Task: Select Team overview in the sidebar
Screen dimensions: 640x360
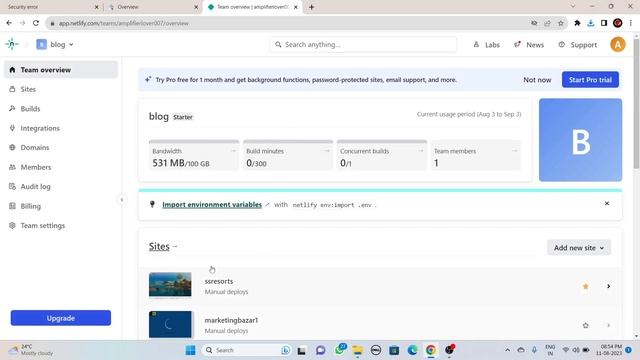Action: click(61, 70)
